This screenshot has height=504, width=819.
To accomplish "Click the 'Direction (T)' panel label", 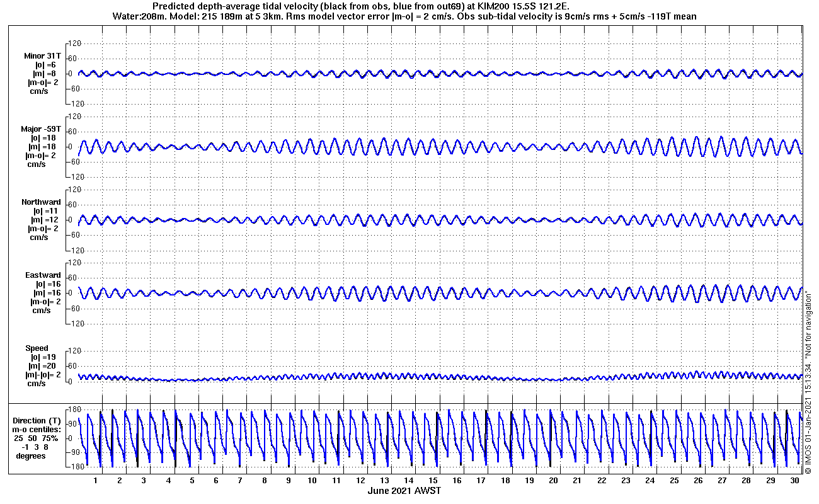I will tap(38, 421).
